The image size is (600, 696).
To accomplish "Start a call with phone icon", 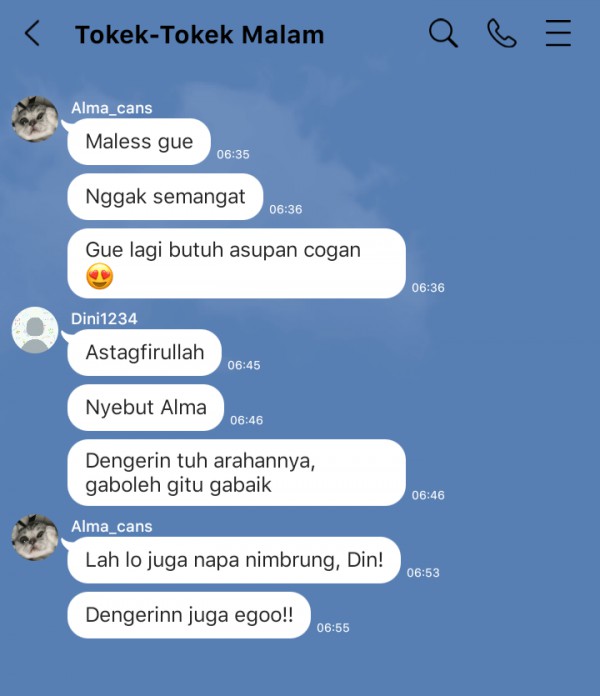I will coord(501,33).
